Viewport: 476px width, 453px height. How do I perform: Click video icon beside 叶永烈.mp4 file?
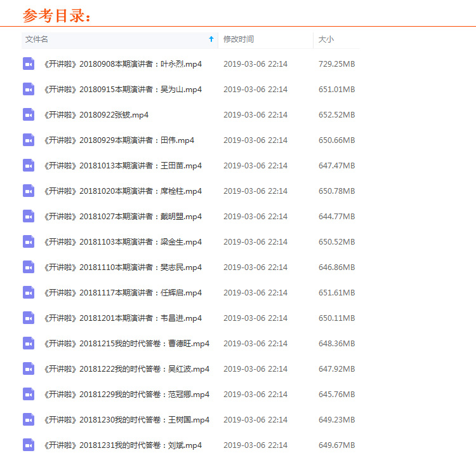(29, 64)
